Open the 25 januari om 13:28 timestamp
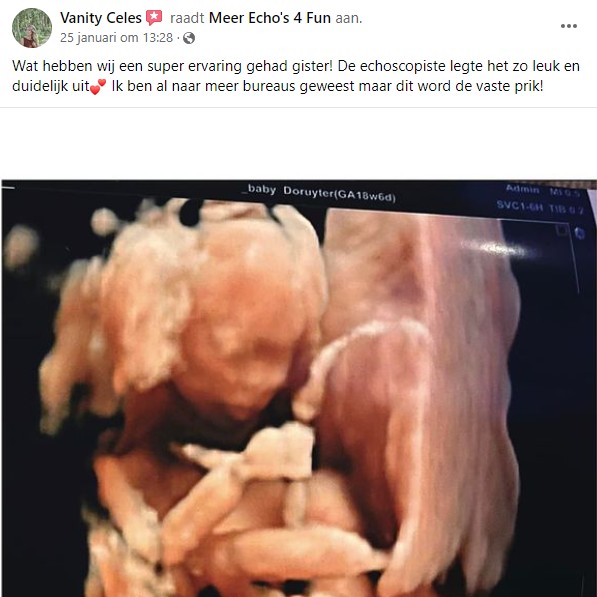597x597 pixels. coord(117,38)
